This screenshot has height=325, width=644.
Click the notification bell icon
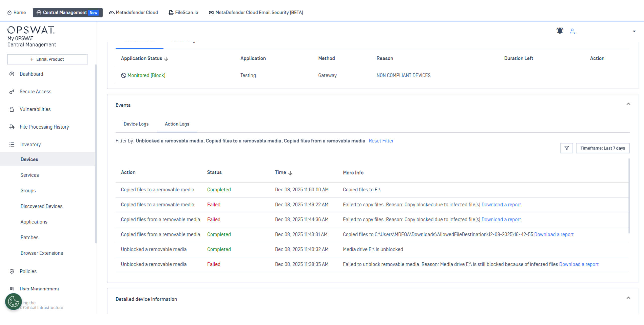tap(560, 31)
